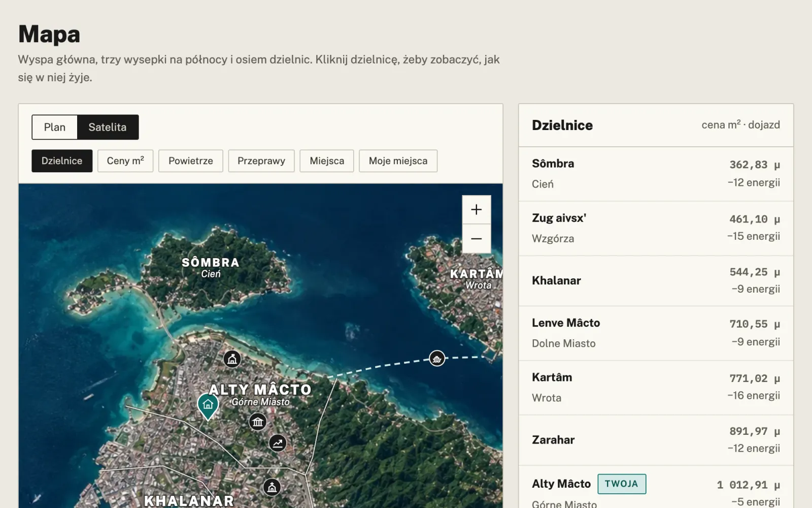Click the price 461,10 µ

tap(755, 219)
